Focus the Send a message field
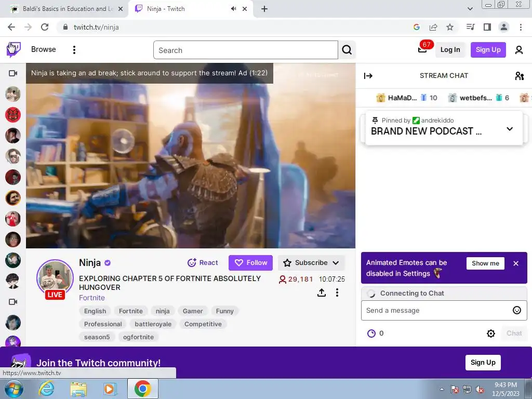The height and width of the screenshot is (399, 532). click(444, 311)
